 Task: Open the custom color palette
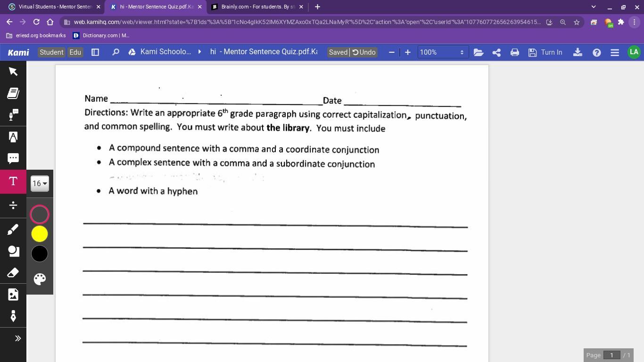pos(40,279)
